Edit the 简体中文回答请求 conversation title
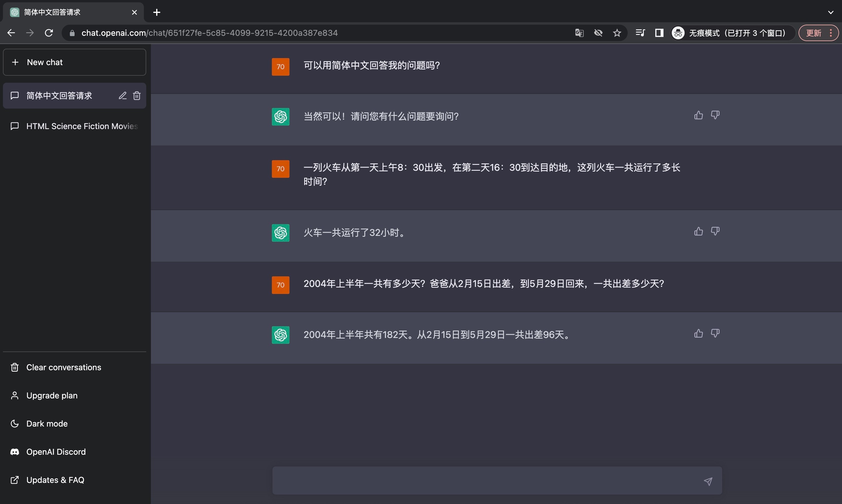This screenshot has width=842, height=504. click(123, 95)
